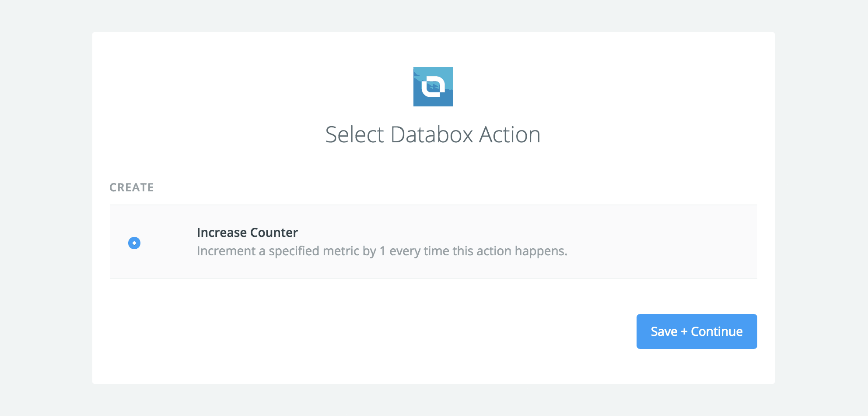This screenshot has width=868, height=416.
Task: Click the 'Select Databox Action' heading
Action: tap(433, 134)
